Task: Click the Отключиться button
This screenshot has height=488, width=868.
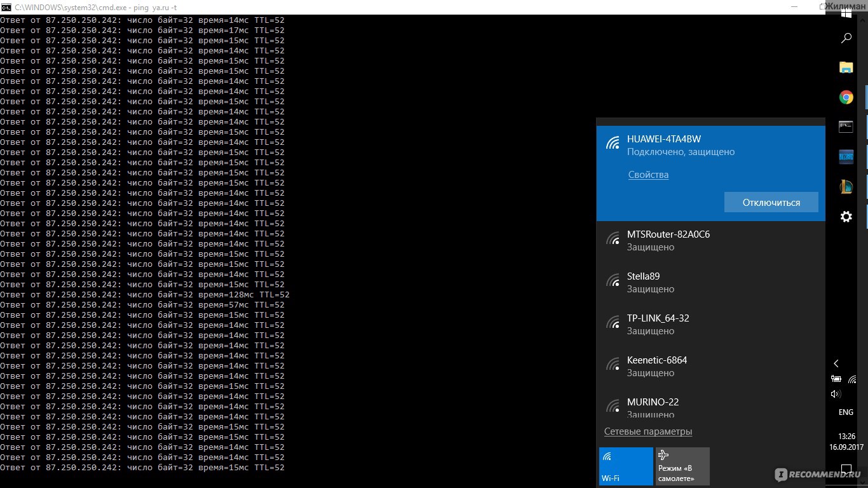Action: pyautogui.click(x=771, y=203)
